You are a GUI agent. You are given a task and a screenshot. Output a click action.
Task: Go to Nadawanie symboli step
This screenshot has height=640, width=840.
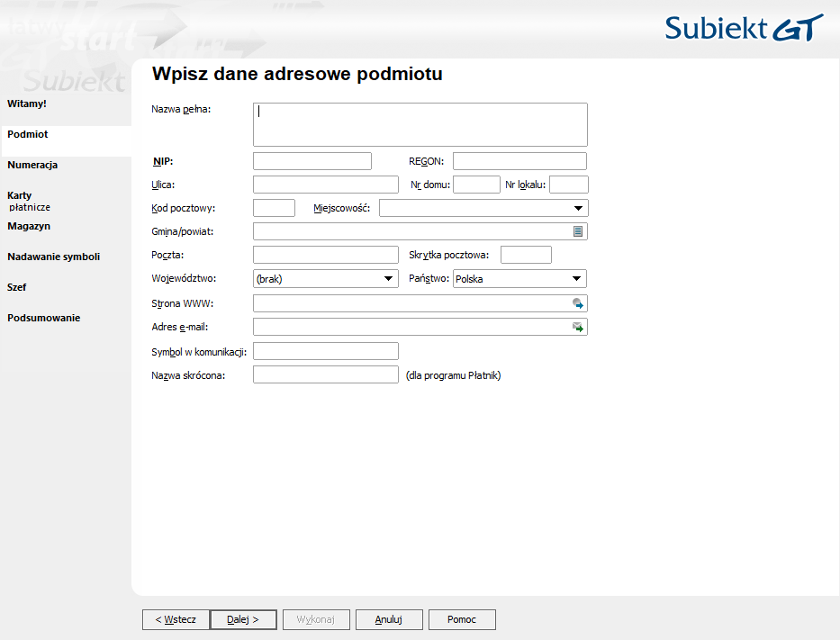click(x=54, y=257)
